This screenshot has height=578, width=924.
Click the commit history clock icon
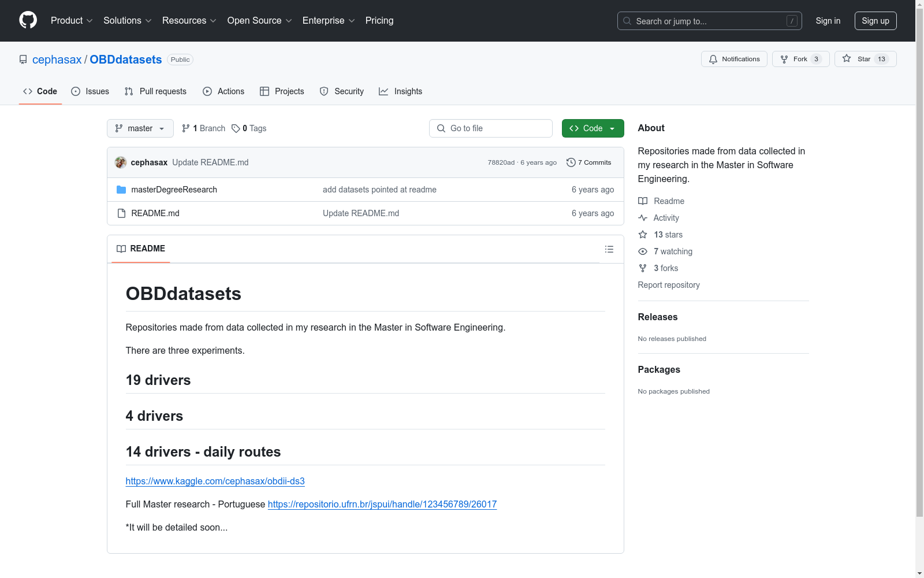click(571, 162)
